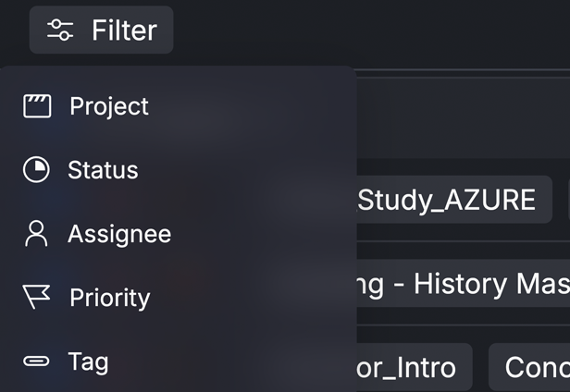Click the clapperboard icon beside Project
This screenshot has width=570, height=392.
click(x=37, y=106)
